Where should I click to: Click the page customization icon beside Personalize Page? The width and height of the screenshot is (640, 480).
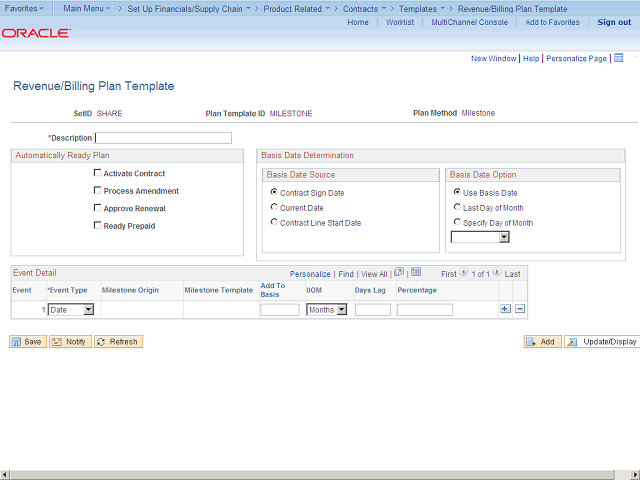coord(618,58)
